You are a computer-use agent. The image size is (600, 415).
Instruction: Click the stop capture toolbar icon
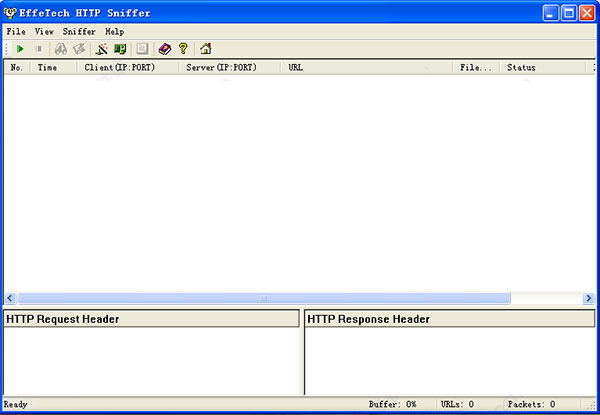tap(39, 49)
